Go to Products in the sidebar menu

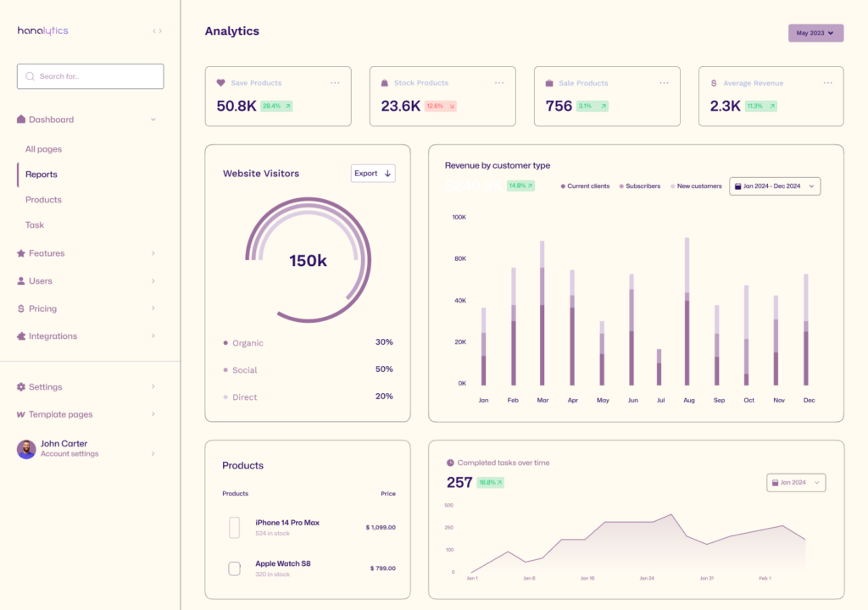(43, 200)
